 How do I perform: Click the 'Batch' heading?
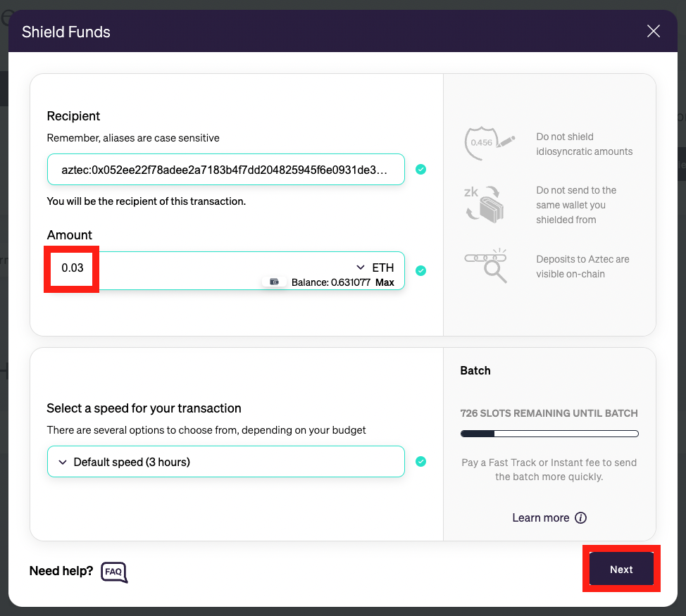[x=475, y=371]
